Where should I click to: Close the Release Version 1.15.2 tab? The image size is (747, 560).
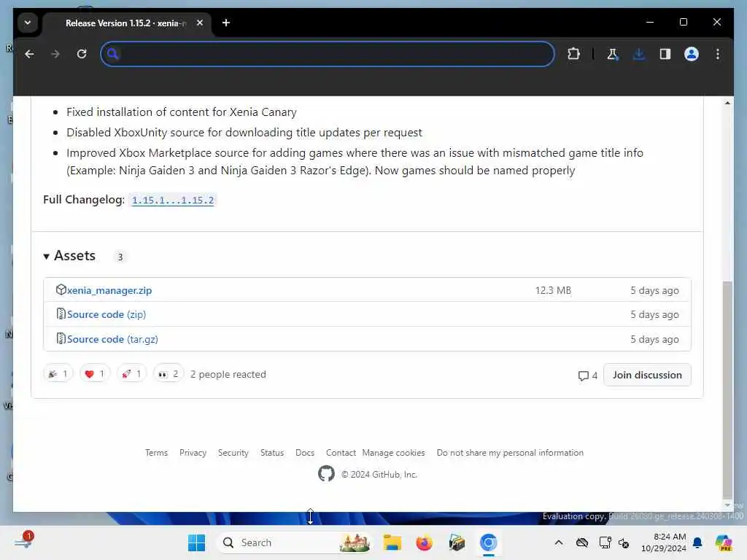pyautogui.click(x=200, y=23)
